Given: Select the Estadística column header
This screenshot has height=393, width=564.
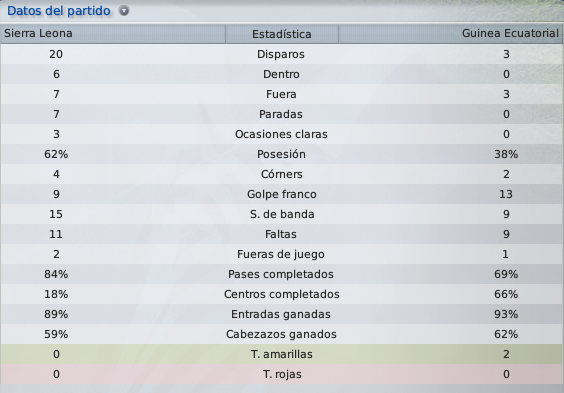Looking at the screenshot, I should (282, 34).
